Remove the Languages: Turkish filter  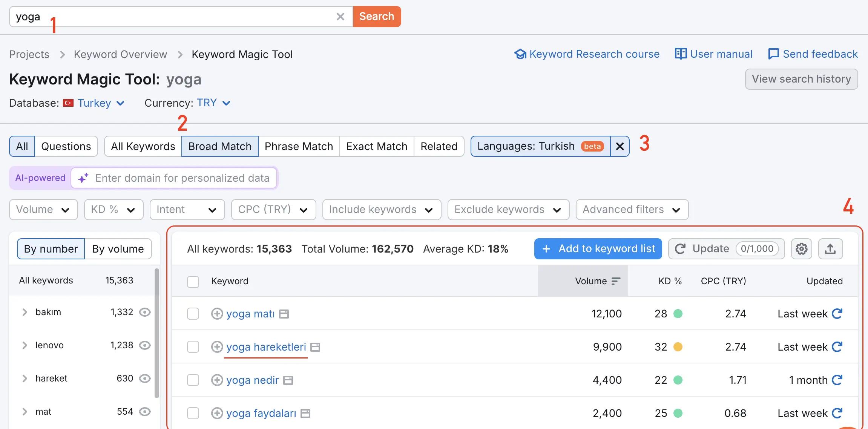[x=620, y=146]
